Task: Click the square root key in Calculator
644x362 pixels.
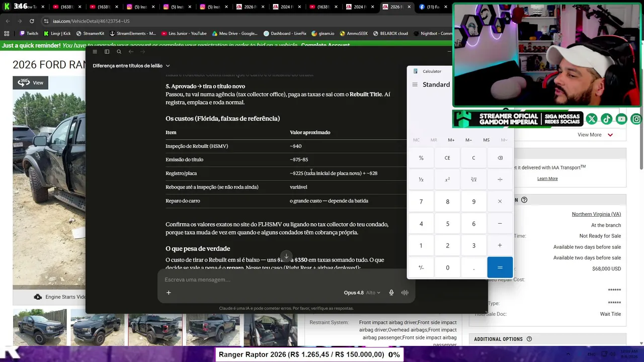Action: click(x=473, y=179)
